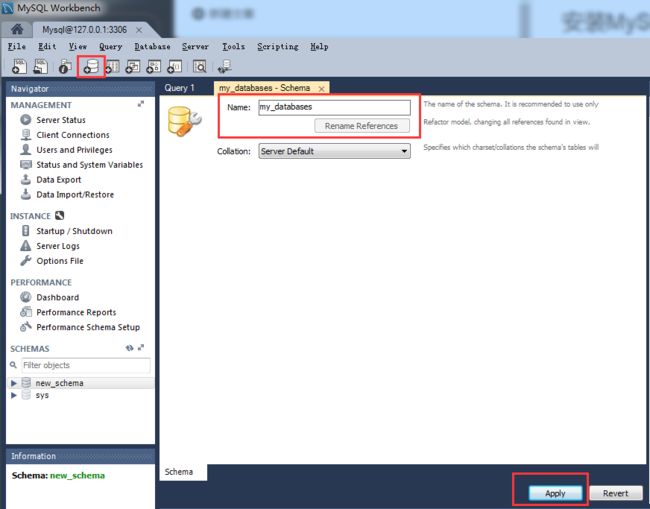Click the expand icon in MANAGEMENT header
Image resolution: width=650 pixels, height=509 pixels.
point(141,104)
